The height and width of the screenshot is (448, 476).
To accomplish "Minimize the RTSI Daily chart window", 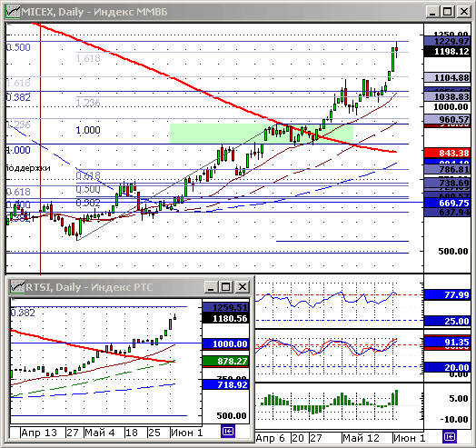I will coord(211,287).
